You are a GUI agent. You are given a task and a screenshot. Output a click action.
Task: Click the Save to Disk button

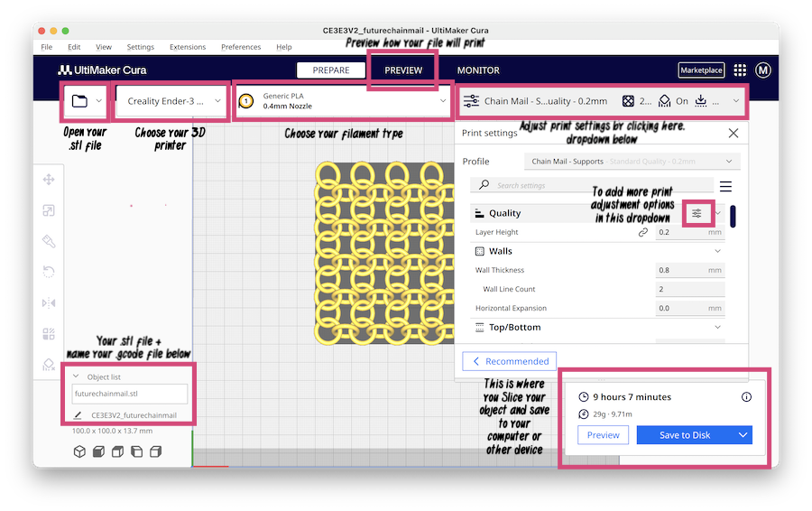pyautogui.click(x=685, y=435)
